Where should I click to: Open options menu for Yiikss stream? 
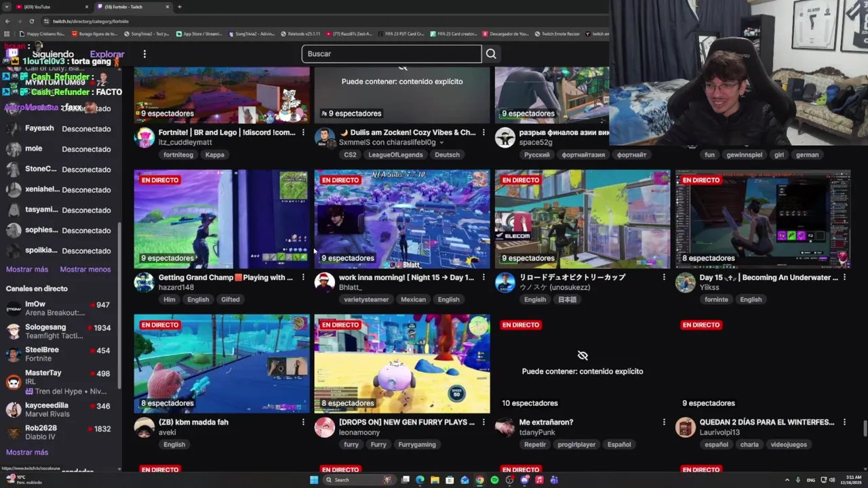pos(844,277)
